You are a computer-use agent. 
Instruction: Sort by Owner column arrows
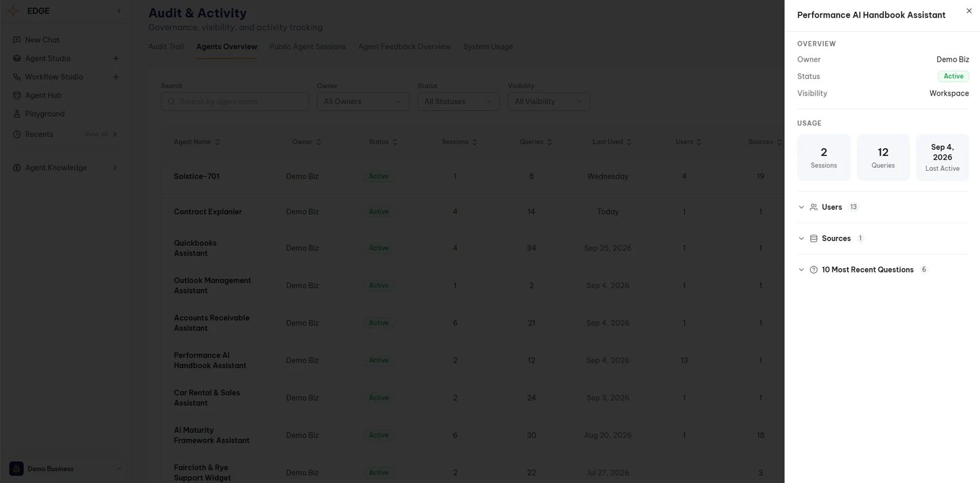(318, 142)
